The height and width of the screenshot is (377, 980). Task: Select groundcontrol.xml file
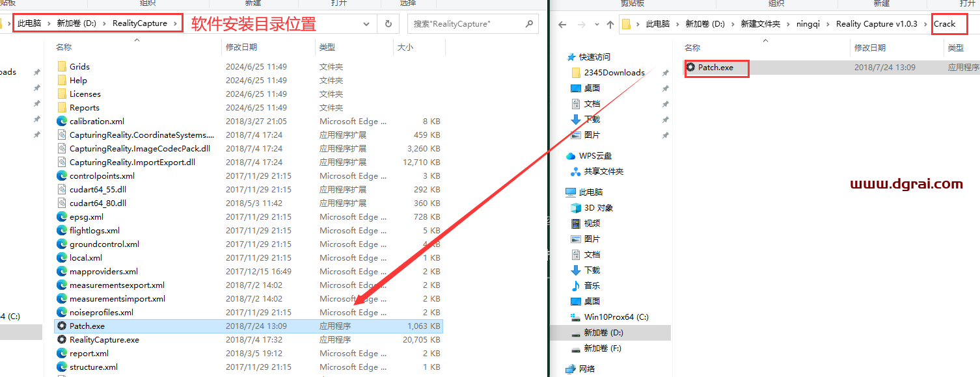(x=104, y=244)
